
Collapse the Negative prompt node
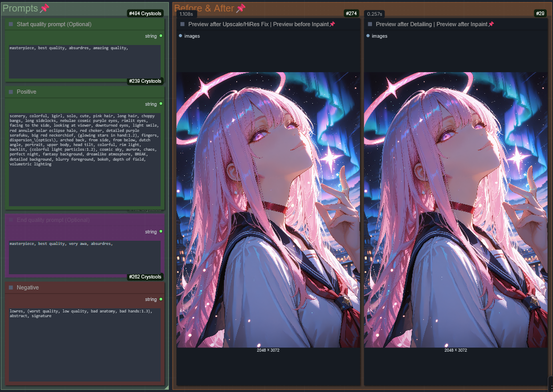click(x=10, y=287)
